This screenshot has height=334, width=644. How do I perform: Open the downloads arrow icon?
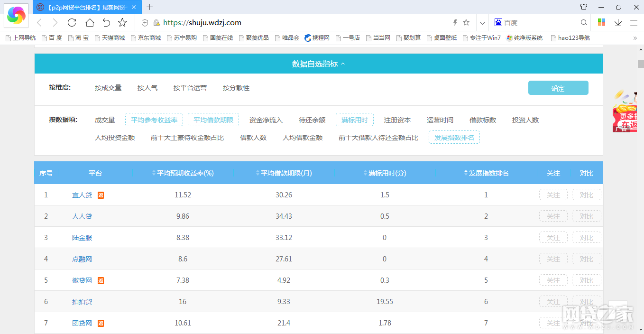point(618,23)
